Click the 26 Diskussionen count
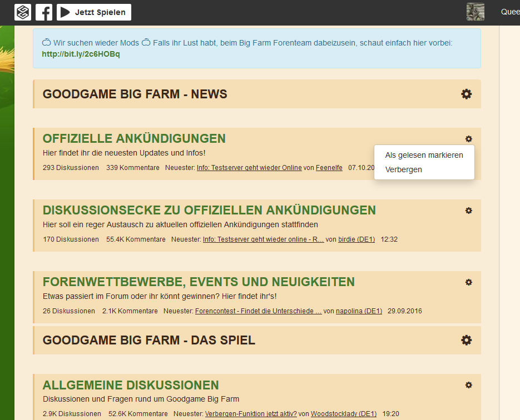This screenshot has width=520, height=420. click(x=68, y=311)
